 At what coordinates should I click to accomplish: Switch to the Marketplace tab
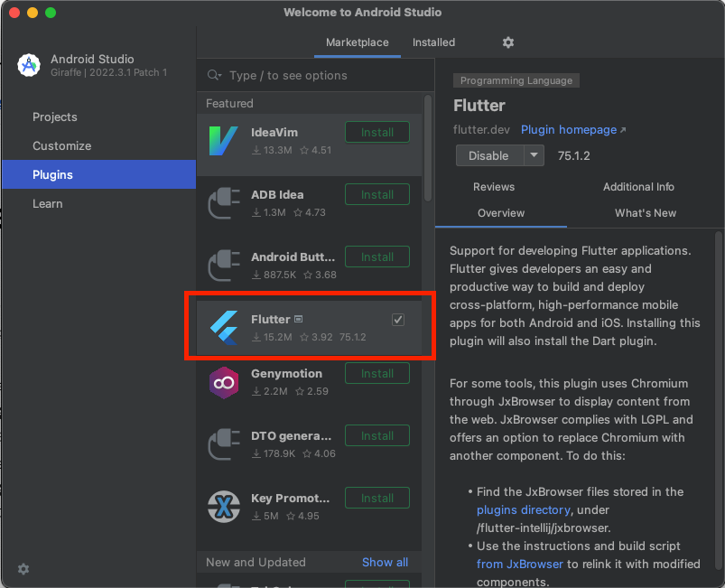[x=357, y=42]
